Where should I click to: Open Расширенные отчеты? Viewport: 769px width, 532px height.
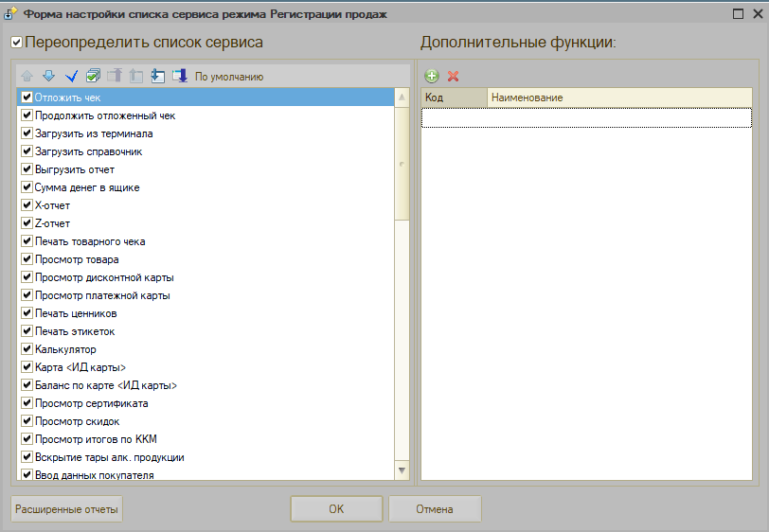pos(66,509)
